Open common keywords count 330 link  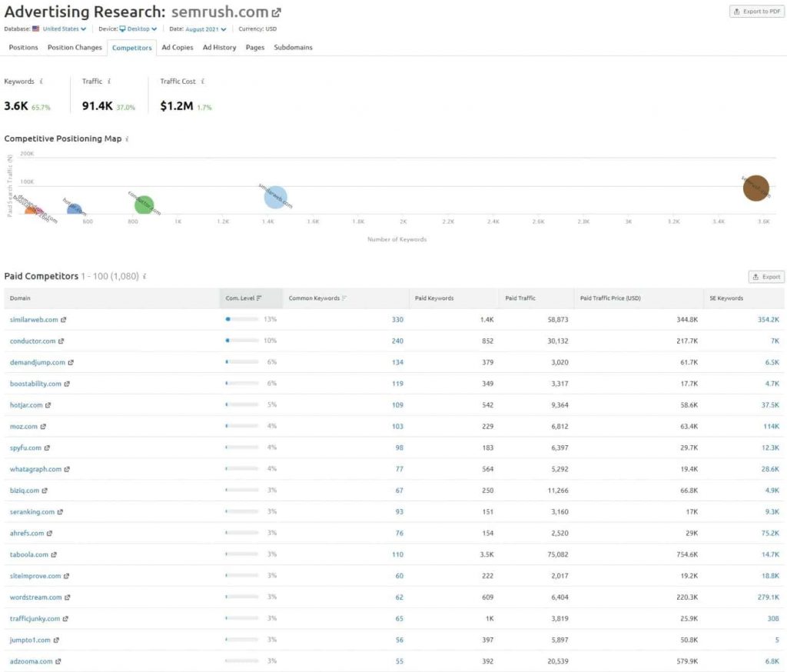click(397, 319)
